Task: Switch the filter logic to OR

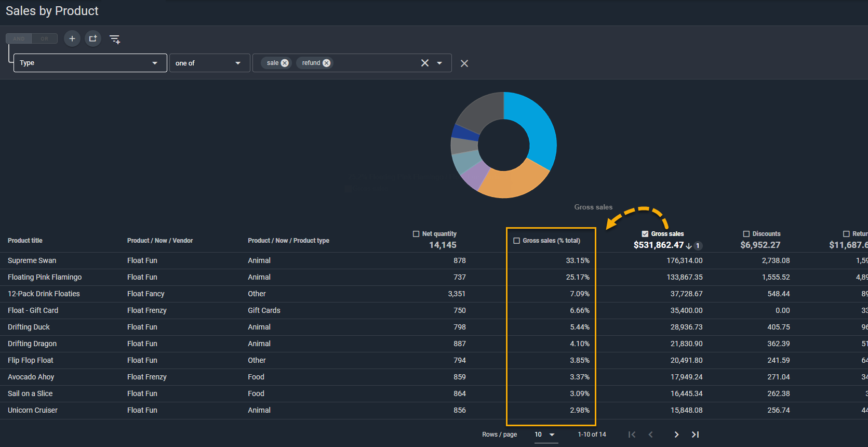Action: pos(45,39)
